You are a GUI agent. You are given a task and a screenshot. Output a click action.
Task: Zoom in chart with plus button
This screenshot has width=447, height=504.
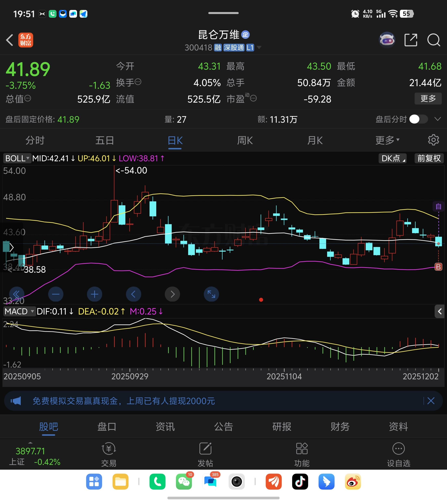click(x=94, y=294)
